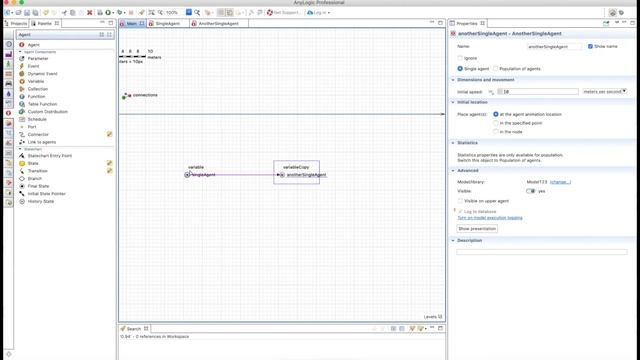The width and height of the screenshot is (640, 360).
Task: Click the change model/library link
Action: (560, 182)
